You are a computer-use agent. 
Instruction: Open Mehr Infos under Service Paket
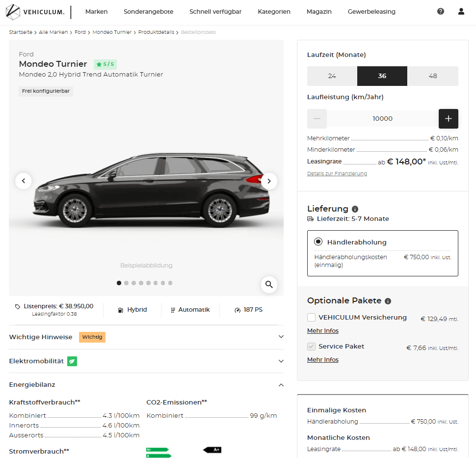323,360
